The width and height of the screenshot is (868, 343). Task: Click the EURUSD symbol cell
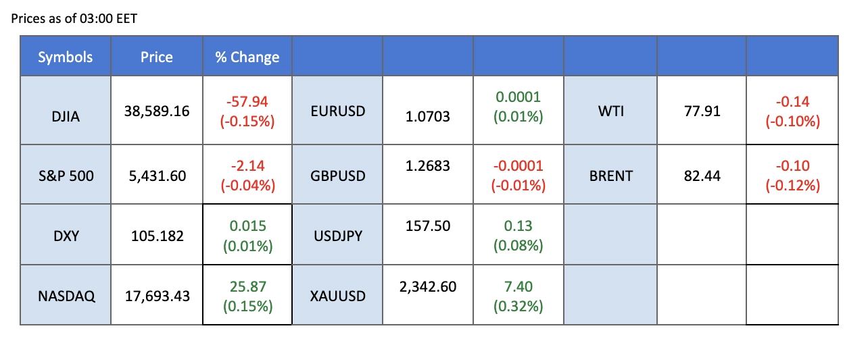(x=337, y=110)
